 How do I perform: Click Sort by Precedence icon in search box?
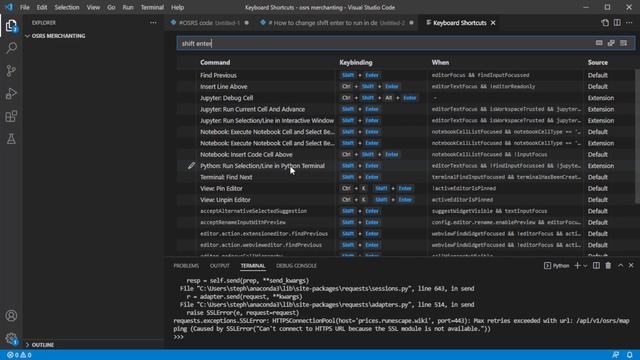pos(611,43)
